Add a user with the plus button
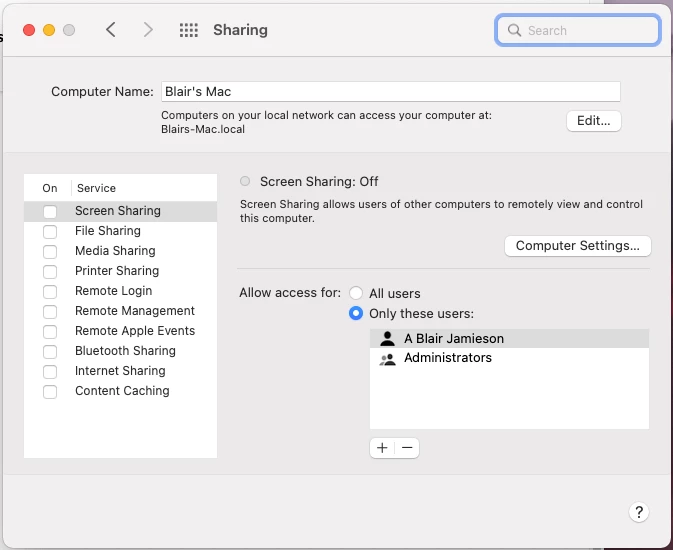The height and width of the screenshot is (550, 673). [x=382, y=448]
